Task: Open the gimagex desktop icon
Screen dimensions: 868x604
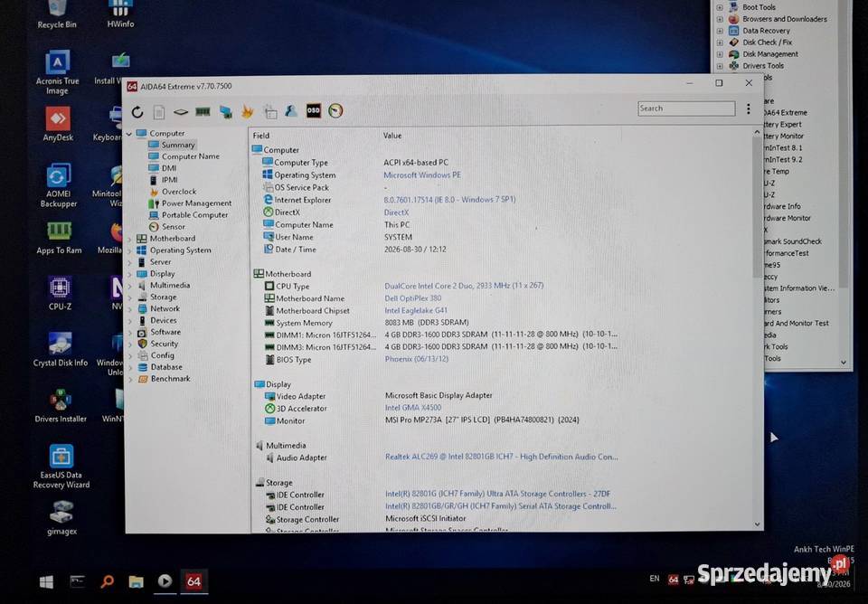Action: pyautogui.click(x=61, y=518)
